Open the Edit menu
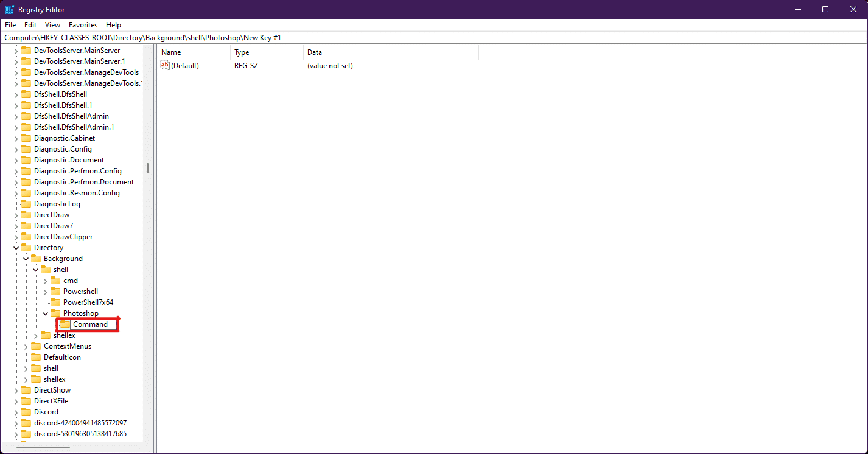Image resolution: width=868 pixels, height=454 pixels. [x=30, y=24]
